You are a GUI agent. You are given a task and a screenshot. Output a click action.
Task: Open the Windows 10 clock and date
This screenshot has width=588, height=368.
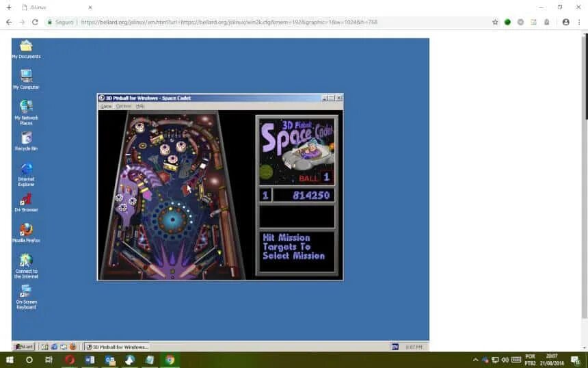pyautogui.click(x=552, y=360)
